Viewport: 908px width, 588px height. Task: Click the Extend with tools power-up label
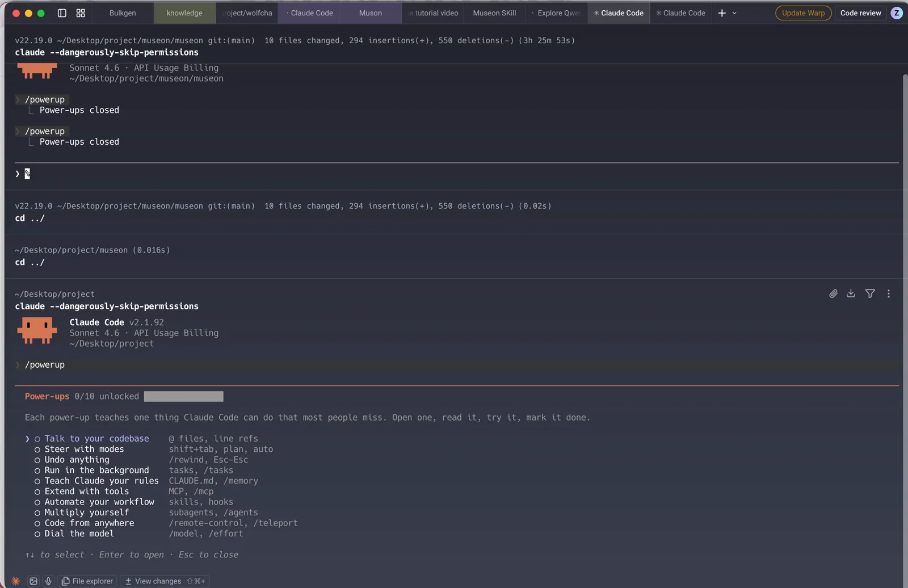[x=87, y=492]
